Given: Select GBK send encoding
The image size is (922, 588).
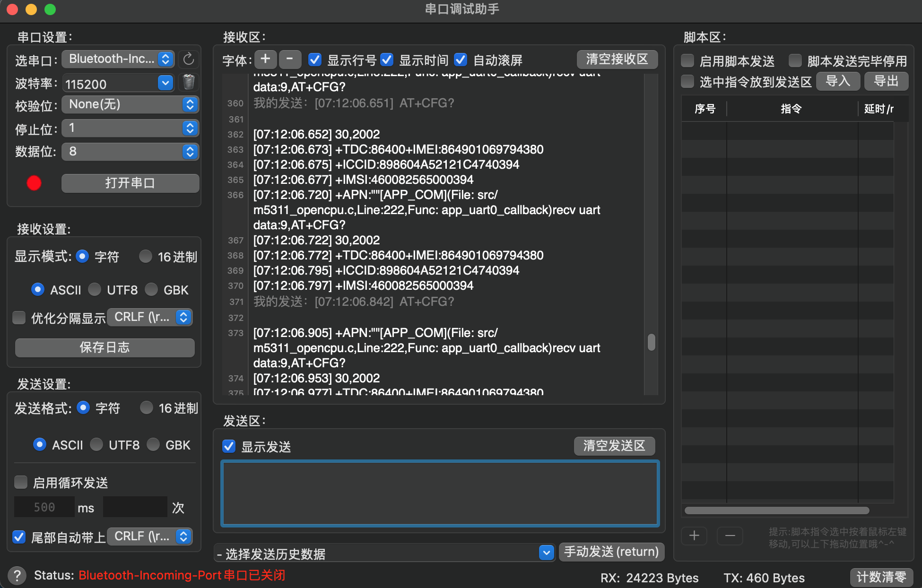Looking at the screenshot, I should 153,444.
